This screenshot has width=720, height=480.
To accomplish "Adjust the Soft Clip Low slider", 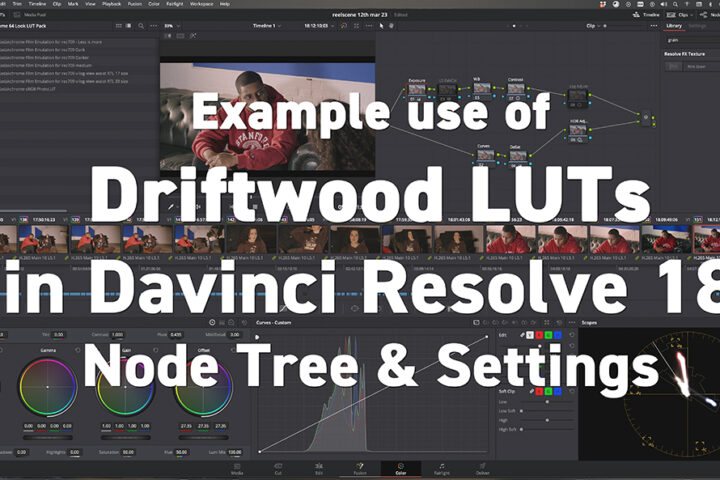I will (546, 401).
